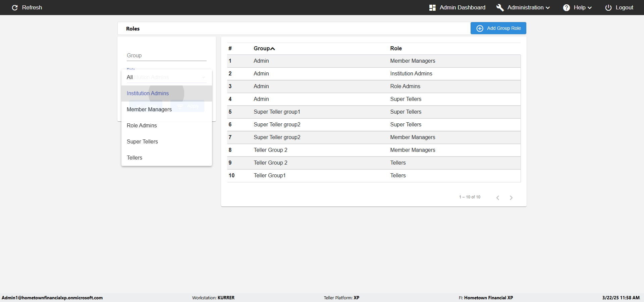Click Teller Platform: XP status text
Image resolution: width=644 pixels, height=302 pixels.
click(341, 298)
